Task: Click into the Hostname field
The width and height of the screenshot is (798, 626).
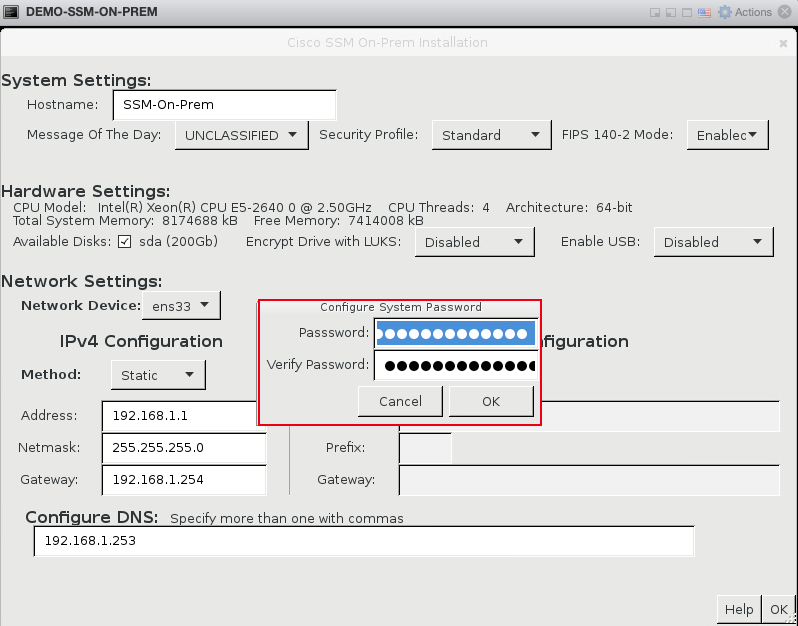Action: [x=224, y=105]
